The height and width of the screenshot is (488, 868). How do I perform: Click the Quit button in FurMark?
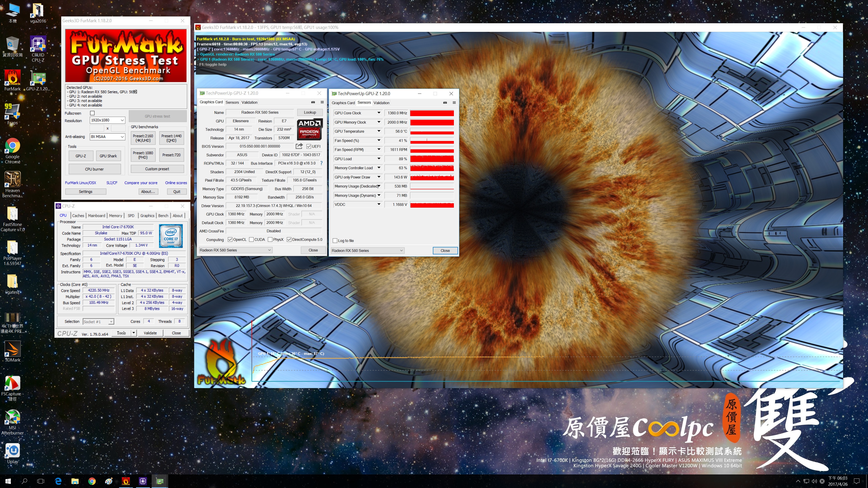click(177, 192)
